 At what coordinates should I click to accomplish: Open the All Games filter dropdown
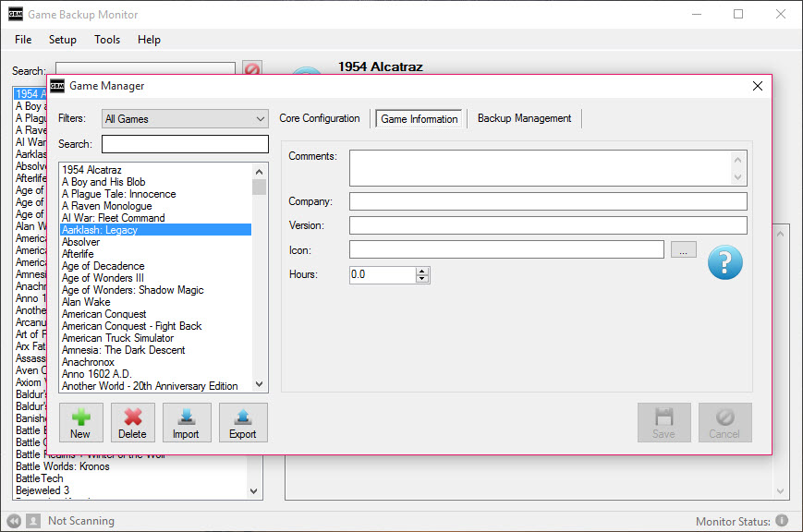click(x=185, y=119)
